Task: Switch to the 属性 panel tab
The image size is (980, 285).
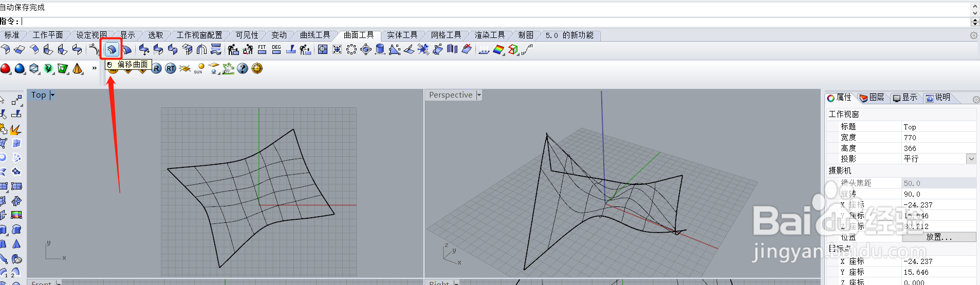Action: coord(839,98)
